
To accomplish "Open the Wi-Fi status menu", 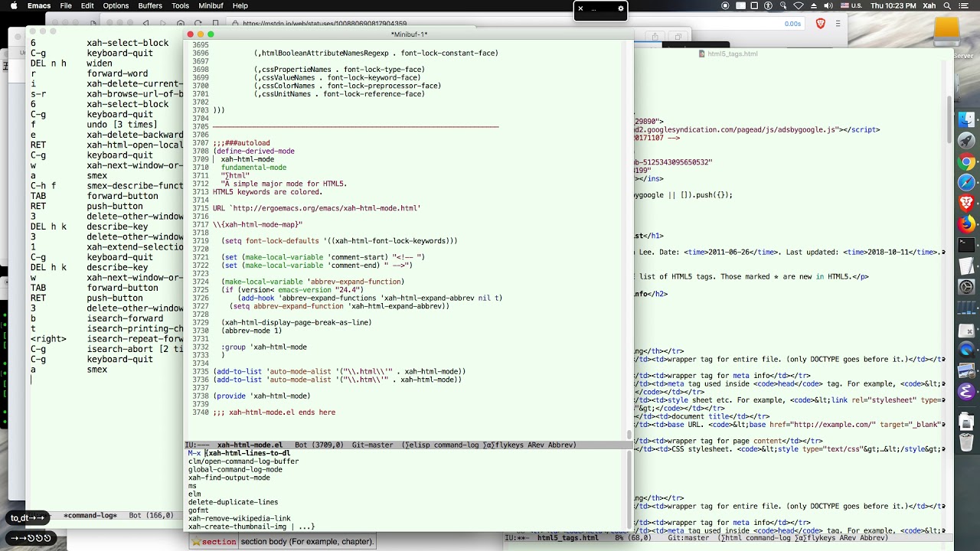I will [x=799, y=5].
